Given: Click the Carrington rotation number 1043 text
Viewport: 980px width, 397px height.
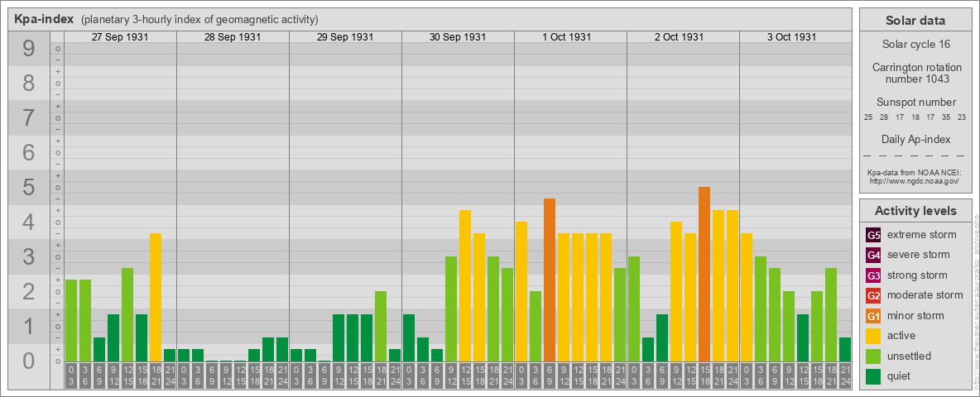Looking at the screenshot, I should [915, 73].
